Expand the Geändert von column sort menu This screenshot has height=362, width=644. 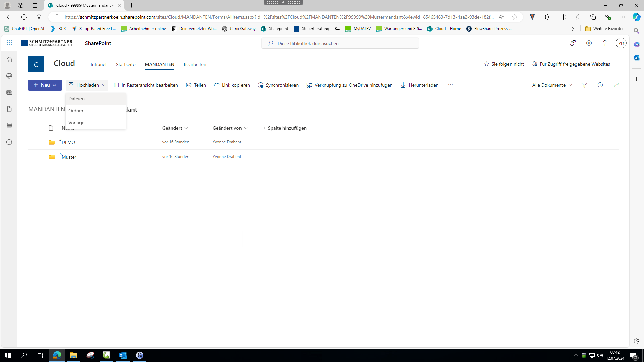(230, 128)
